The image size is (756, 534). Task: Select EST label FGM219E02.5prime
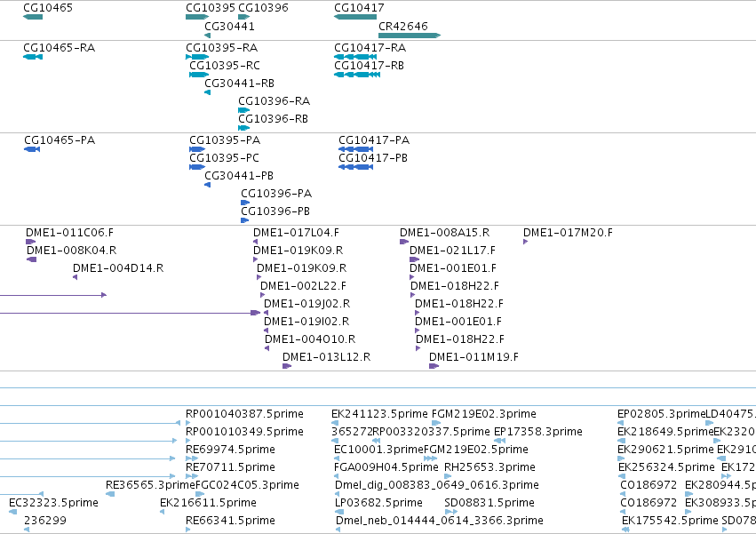click(x=476, y=450)
